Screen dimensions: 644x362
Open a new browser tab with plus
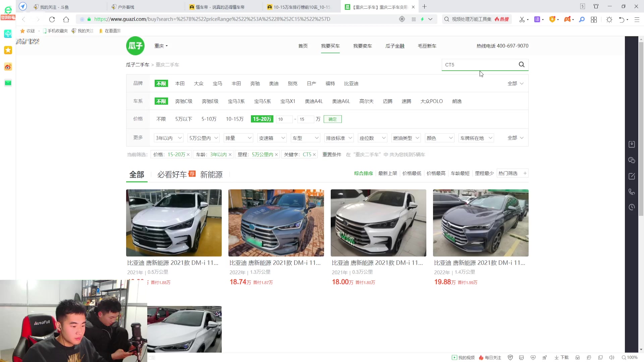click(424, 7)
